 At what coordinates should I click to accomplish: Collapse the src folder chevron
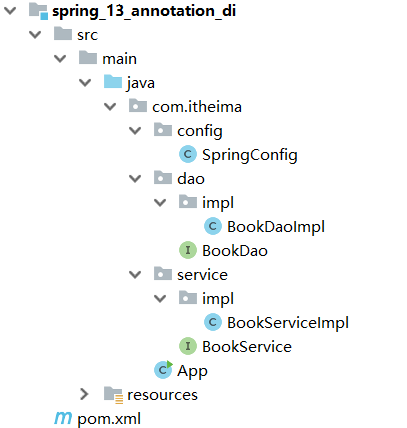tap(35, 35)
